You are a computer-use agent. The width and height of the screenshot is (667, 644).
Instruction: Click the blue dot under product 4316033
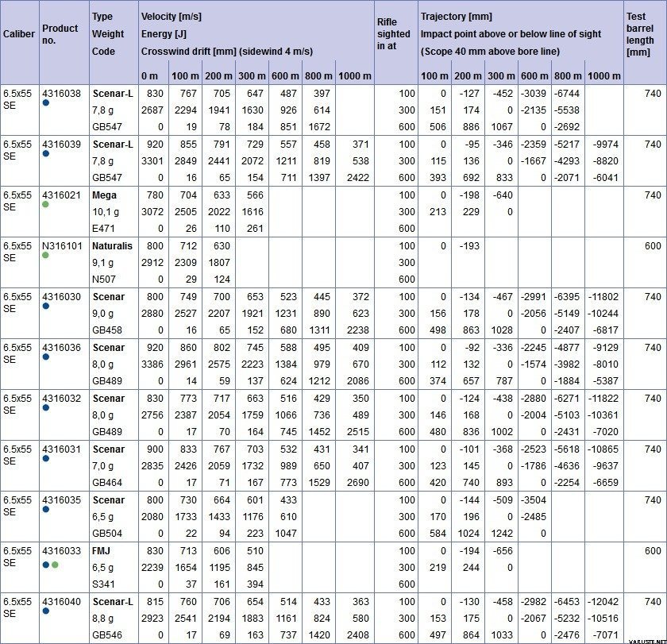pos(45,565)
